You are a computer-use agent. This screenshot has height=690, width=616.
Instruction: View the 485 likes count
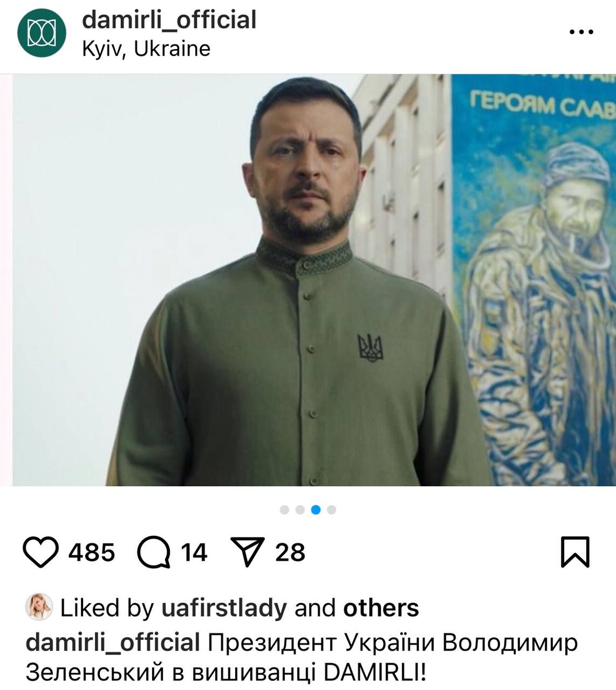point(92,553)
